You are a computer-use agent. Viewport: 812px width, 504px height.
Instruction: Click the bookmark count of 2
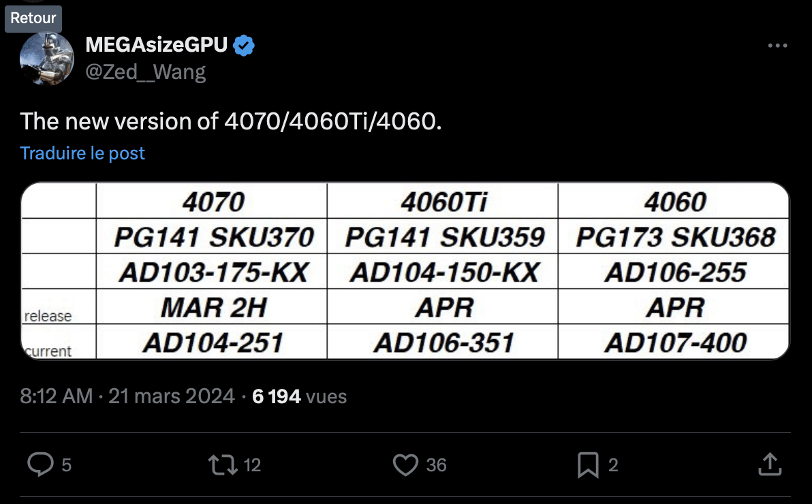(613, 465)
